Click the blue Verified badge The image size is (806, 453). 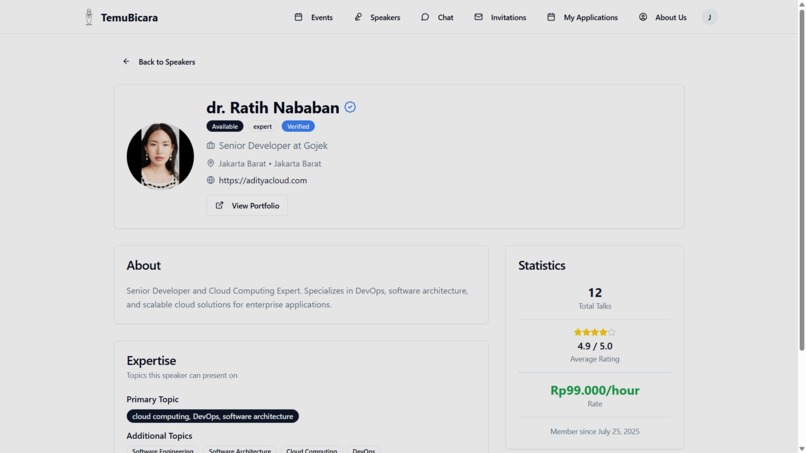click(298, 126)
